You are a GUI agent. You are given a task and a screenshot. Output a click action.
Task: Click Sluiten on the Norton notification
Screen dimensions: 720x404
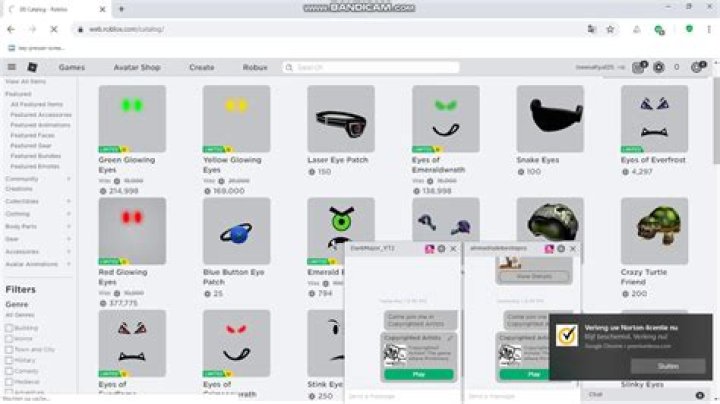click(x=681, y=366)
